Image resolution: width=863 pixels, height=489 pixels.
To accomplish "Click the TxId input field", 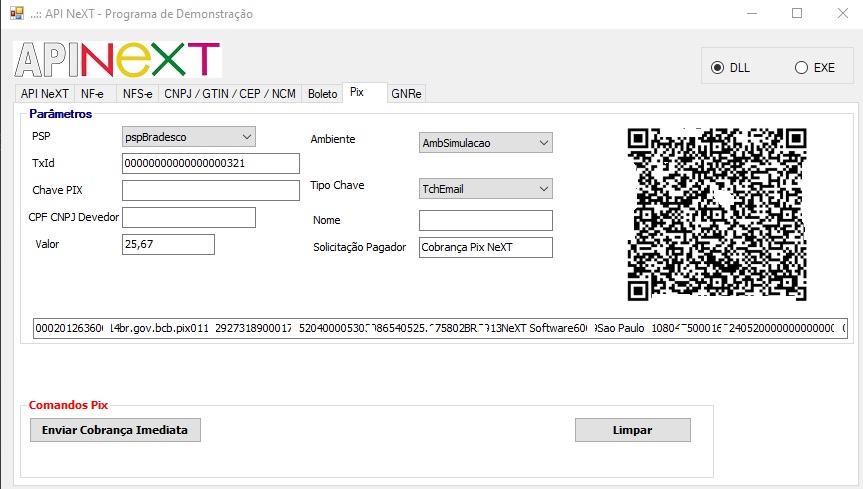I will (x=211, y=164).
